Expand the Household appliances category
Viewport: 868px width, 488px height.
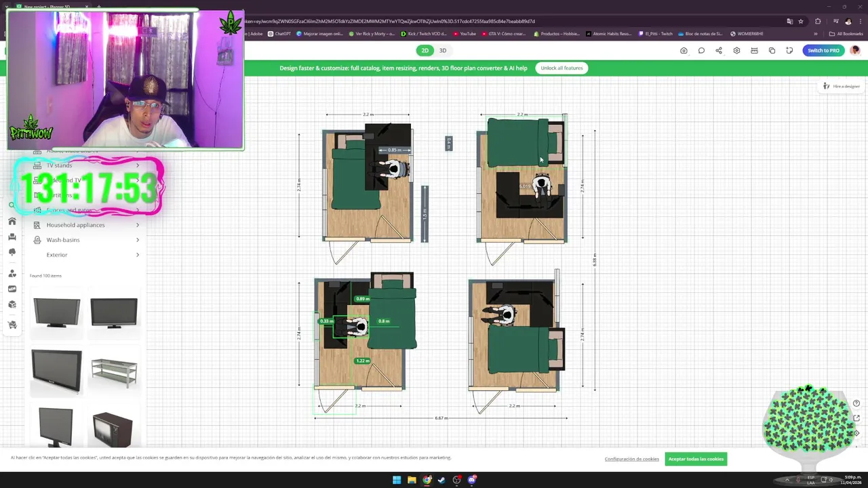[x=138, y=225]
